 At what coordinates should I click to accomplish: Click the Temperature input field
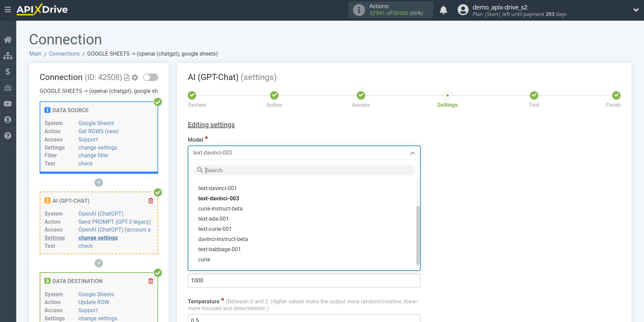tap(304, 319)
